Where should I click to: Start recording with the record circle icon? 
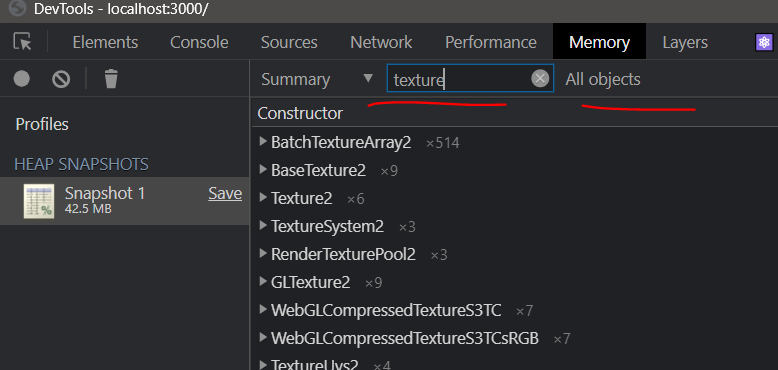(21, 79)
